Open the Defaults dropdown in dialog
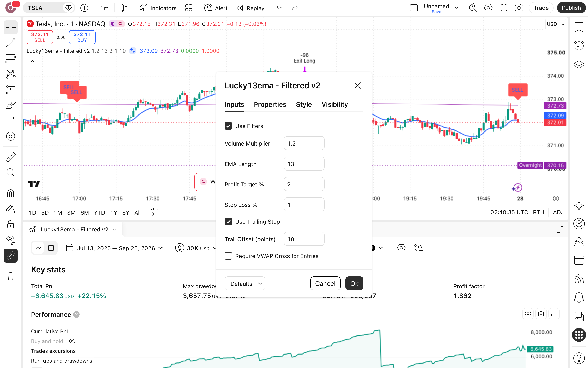Viewport: 588px width, 368px height. 245,283
